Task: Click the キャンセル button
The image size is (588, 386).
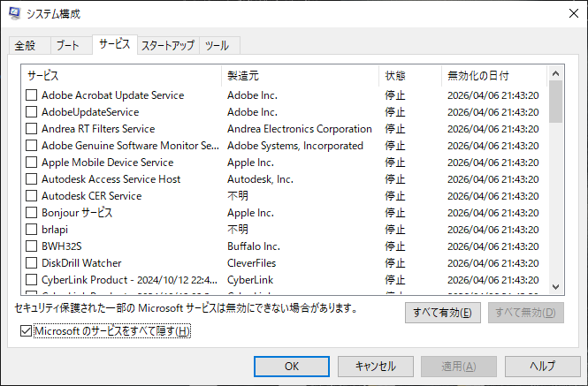Action: [376, 367]
